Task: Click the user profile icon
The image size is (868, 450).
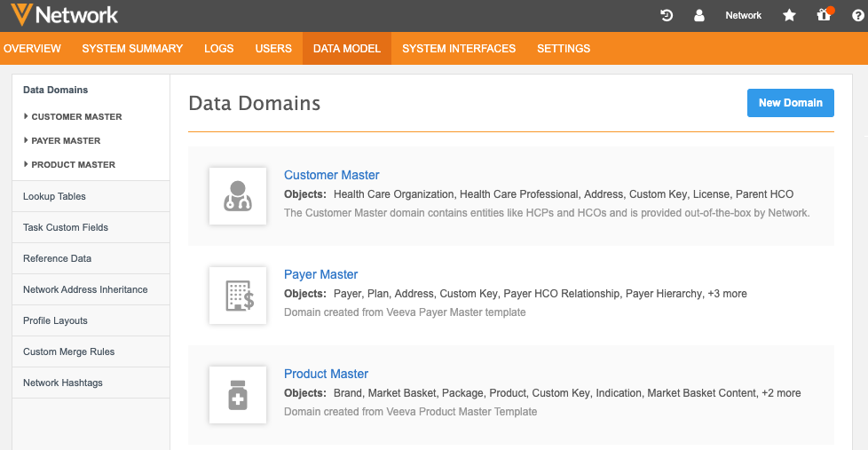Action: (699, 15)
